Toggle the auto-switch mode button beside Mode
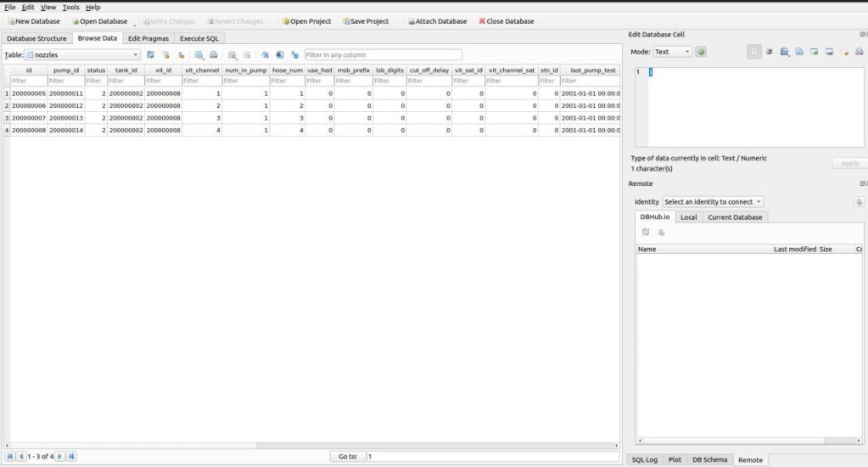Image resolution: width=868 pixels, height=467 pixels. 701,52
